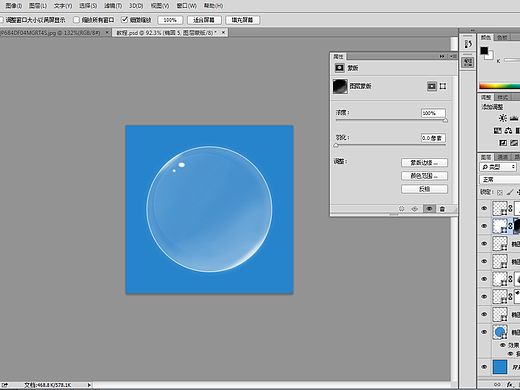Select the blue ellipse layer thumbnail
The width and height of the screenshot is (520, 390).
[x=500, y=332]
